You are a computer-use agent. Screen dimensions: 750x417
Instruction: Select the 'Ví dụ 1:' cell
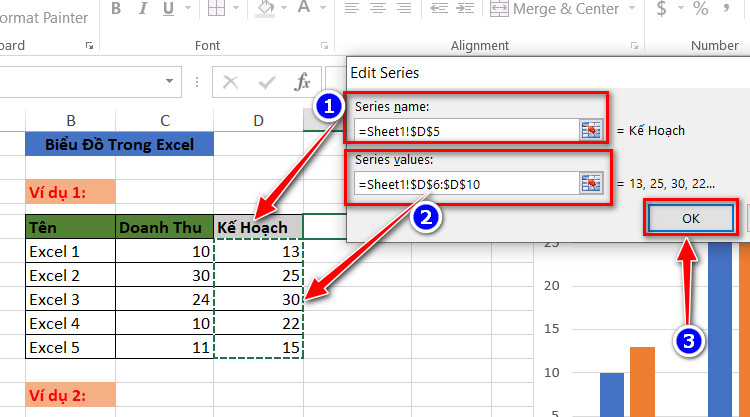pos(70,192)
